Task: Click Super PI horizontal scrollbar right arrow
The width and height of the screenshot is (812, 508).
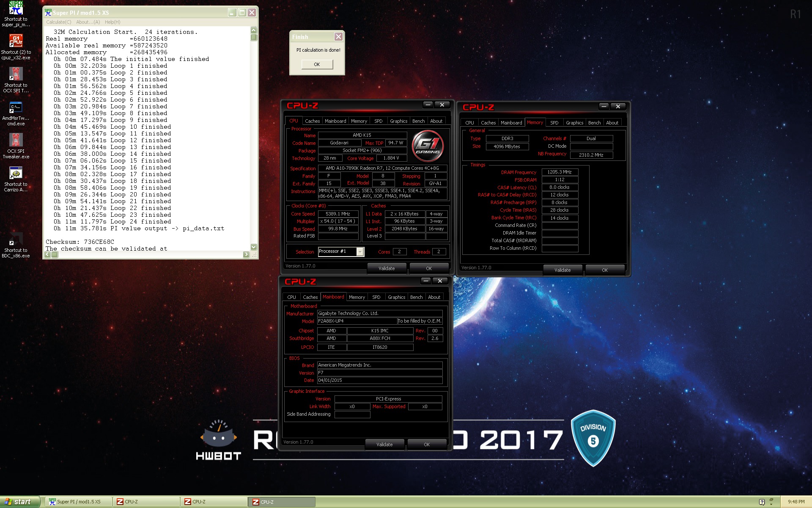Action: click(246, 254)
